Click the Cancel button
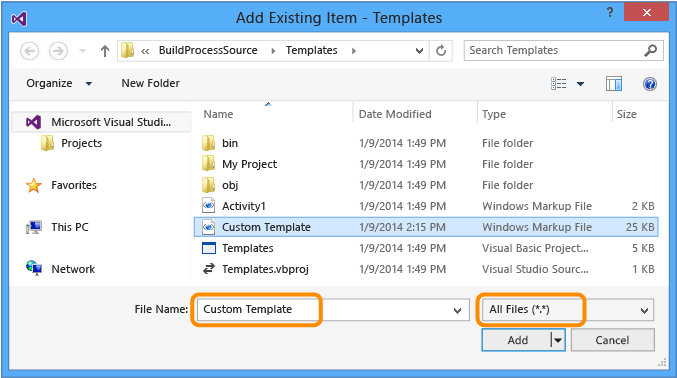The height and width of the screenshot is (378, 677). click(612, 340)
